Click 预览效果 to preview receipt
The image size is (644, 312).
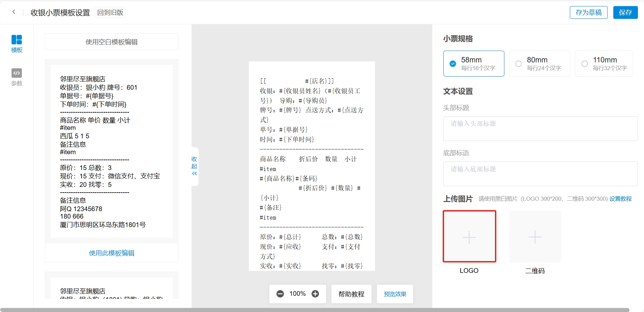point(395,294)
